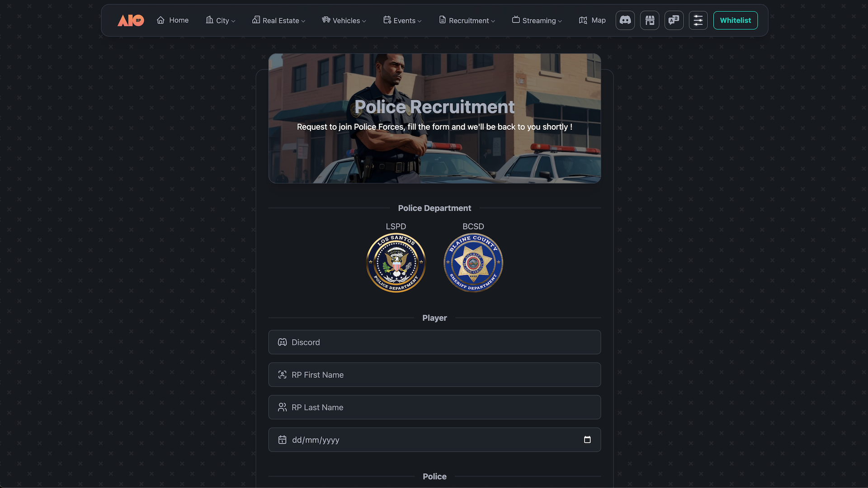Open the chat help icon button
This screenshot has height=488, width=868.
coord(674,20)
